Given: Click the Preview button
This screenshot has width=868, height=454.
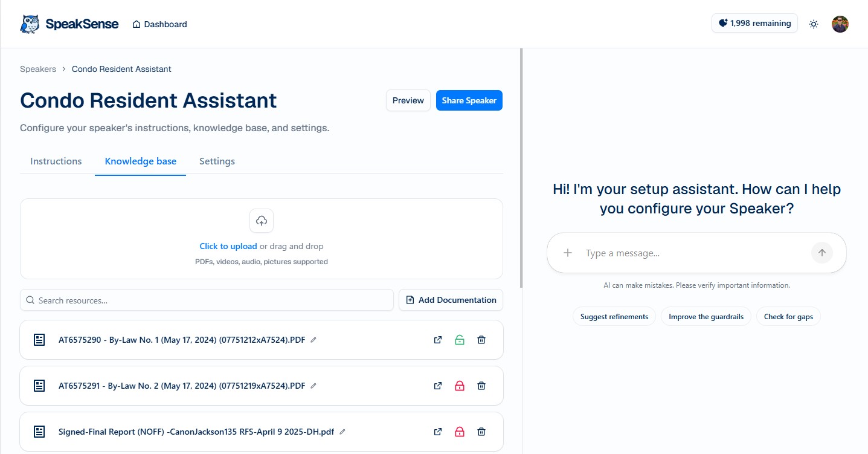Looking at the screenshot, I should click(408, 100).
